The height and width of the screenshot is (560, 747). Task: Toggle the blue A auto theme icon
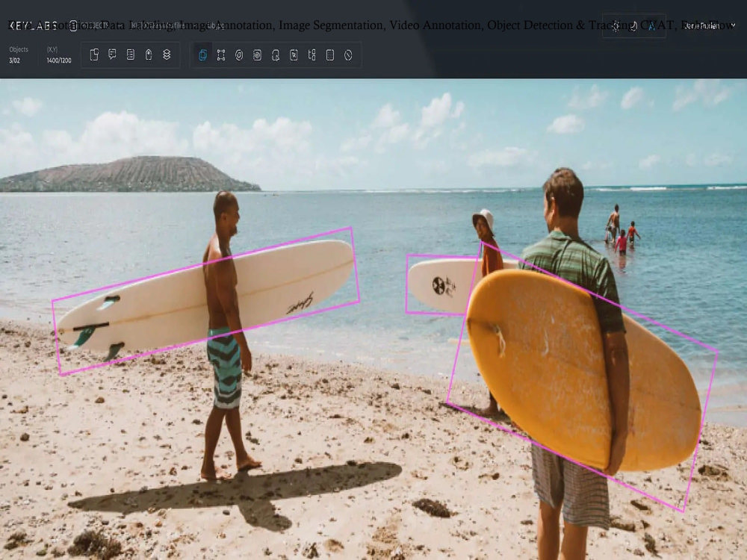pos(651,25)
